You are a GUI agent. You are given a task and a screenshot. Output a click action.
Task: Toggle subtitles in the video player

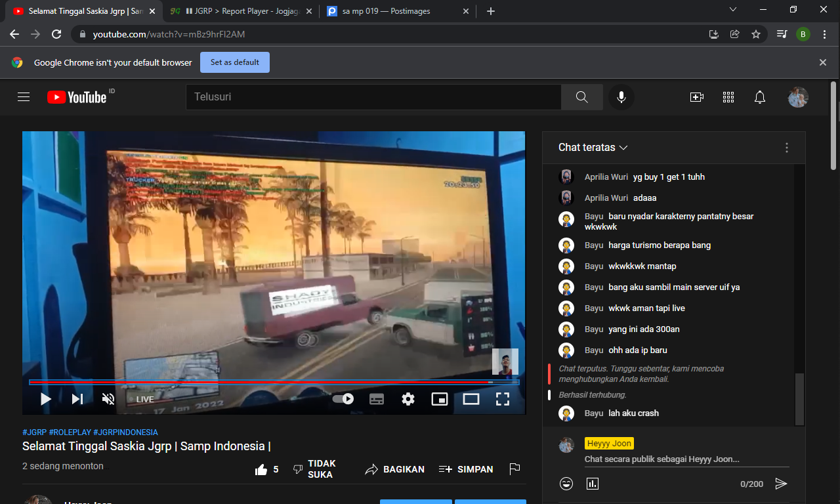coord(377,399)
